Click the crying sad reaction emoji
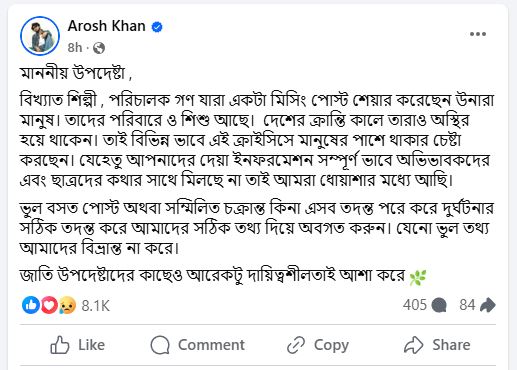Screen dimensions: 517x370 [x=68, y=305]
